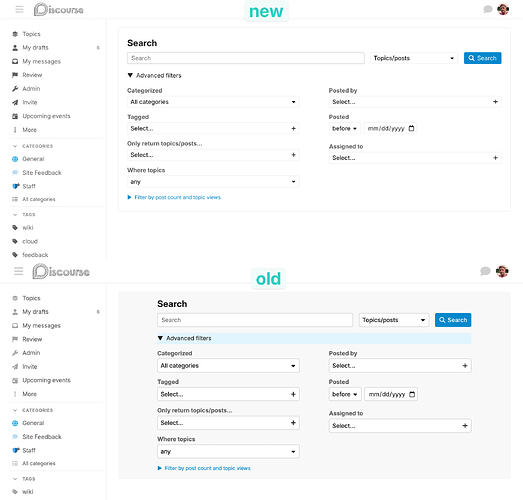Open Topics/posts dropdown in new layout
Image resolution: width=523 pixels, height=500 pixels.
(414, 58)
